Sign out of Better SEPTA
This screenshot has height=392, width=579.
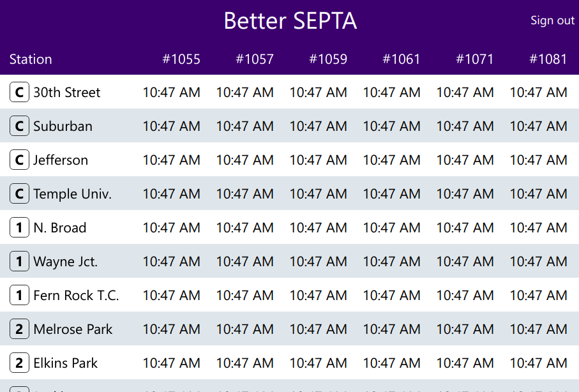click(x=552, y=20)
